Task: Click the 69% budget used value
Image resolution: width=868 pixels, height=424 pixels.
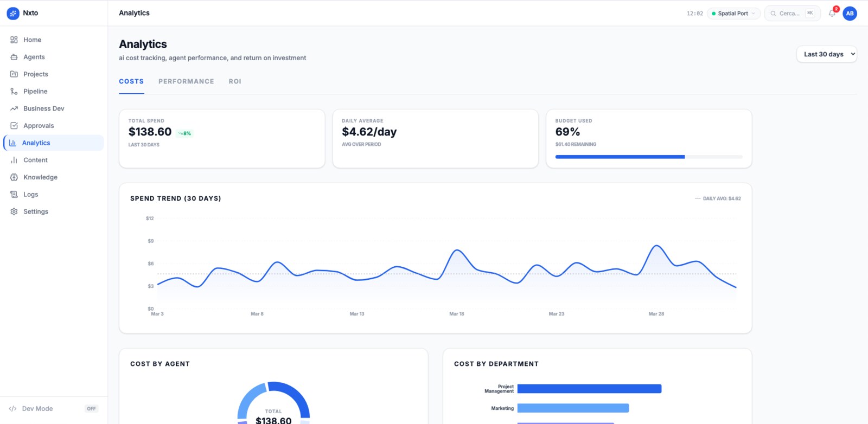Action: [x=567, y=132]
